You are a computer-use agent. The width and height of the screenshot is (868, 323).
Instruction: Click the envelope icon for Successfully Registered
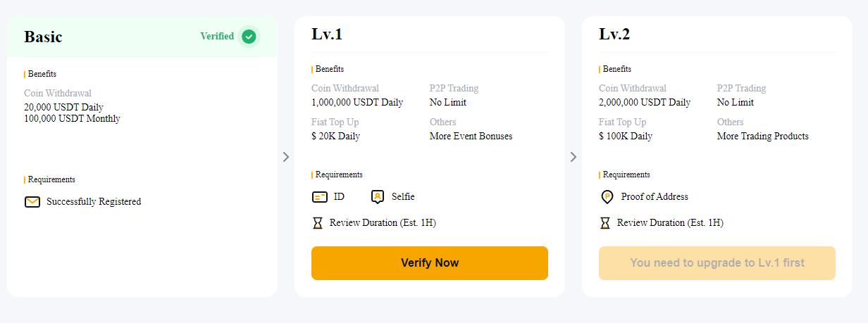pos(32,202)
